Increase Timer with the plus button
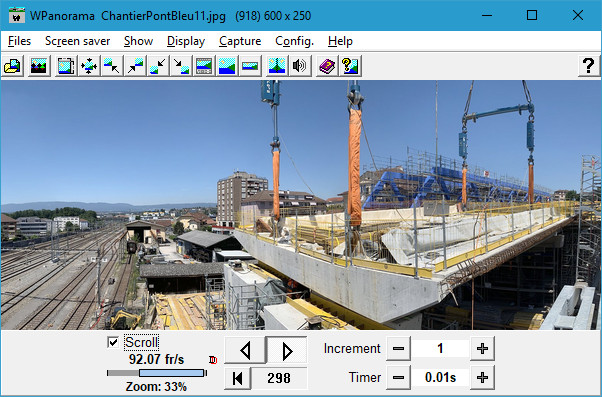The width and height of the screenshot is (602, 397). pos(482,377)
